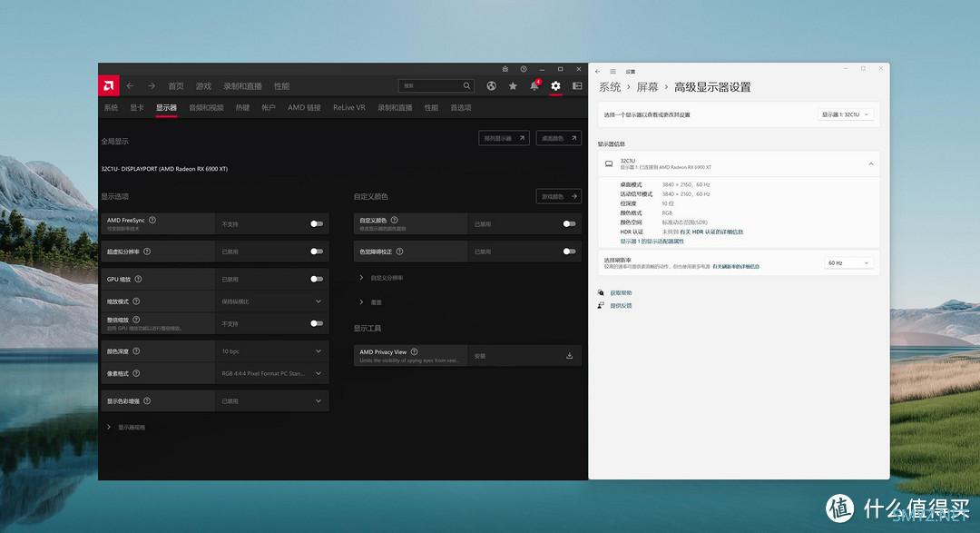Show 整倍缩放 help tooltip icon
980x533 pixels.
point(136,320)
